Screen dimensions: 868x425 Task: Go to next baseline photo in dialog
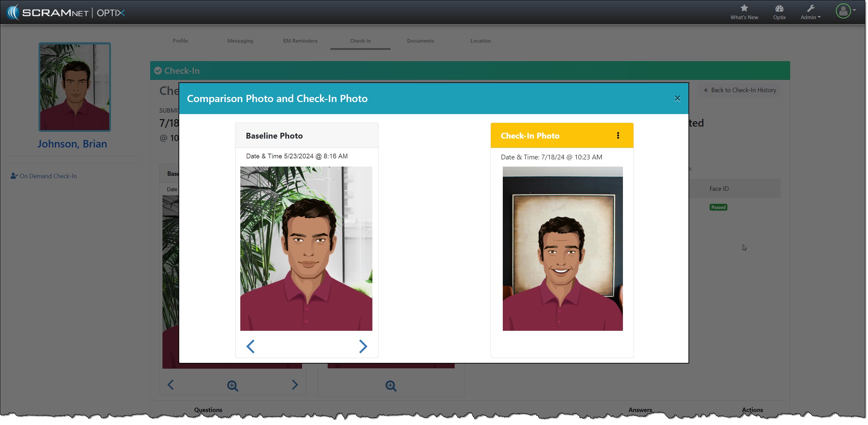pos(363,346)
